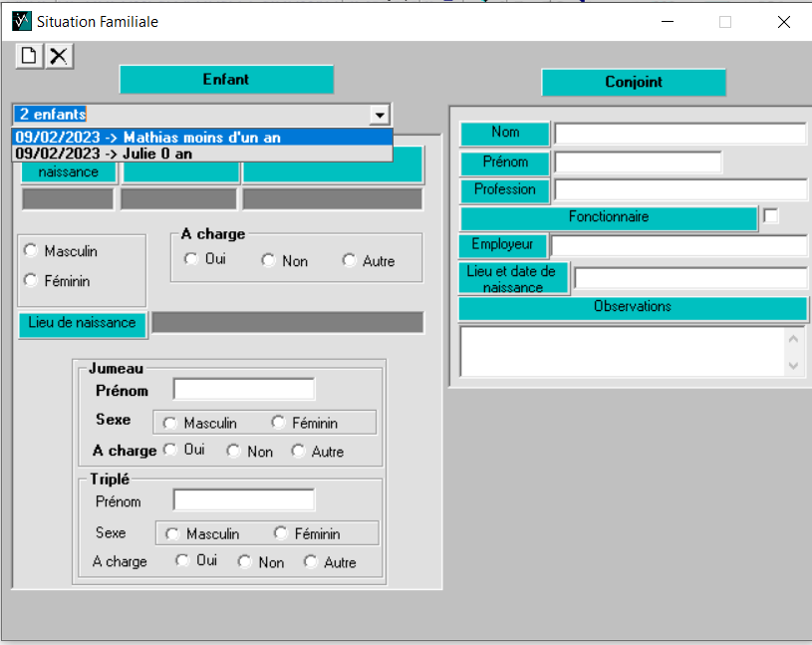
Task: Click the delete X toolbar icon
Action: click(59, 56)
